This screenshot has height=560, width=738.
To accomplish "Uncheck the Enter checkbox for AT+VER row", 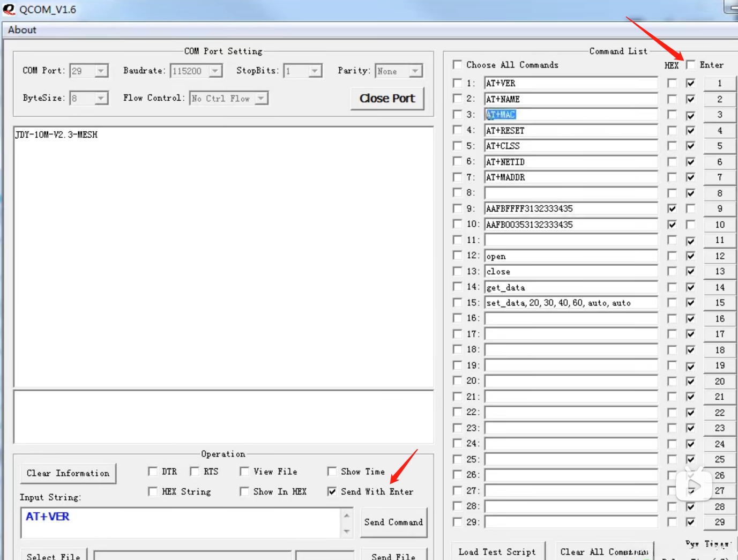I will tap(691, 83).
